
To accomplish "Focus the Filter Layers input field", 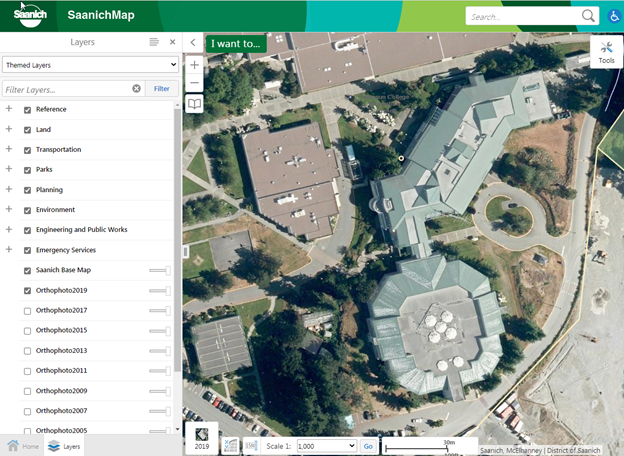I will (68, 89).
